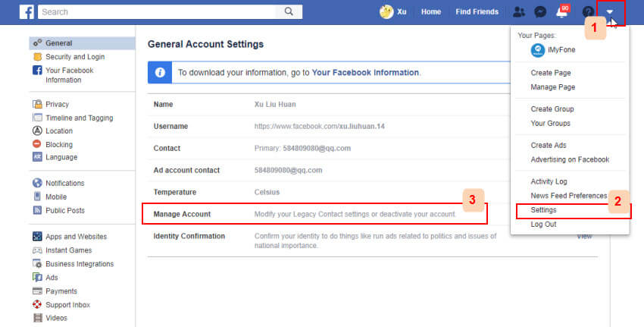Select Manage Page in dropdown menu
This screenshot has height=327, width=644.
tap(553, 87)
